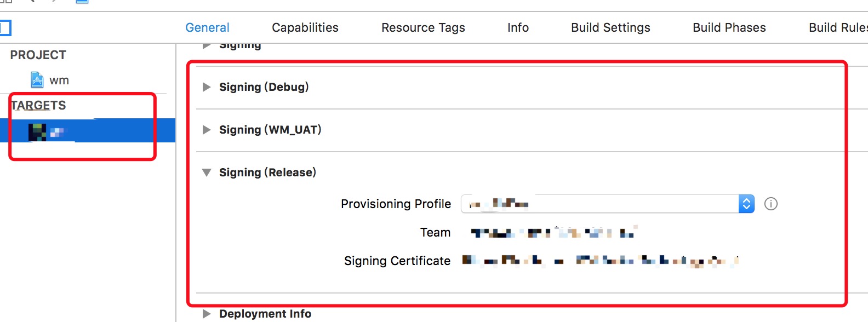Collapse the Signing (Release) section
This screenshot has width=868, height=322.
[x=207, y=173]
